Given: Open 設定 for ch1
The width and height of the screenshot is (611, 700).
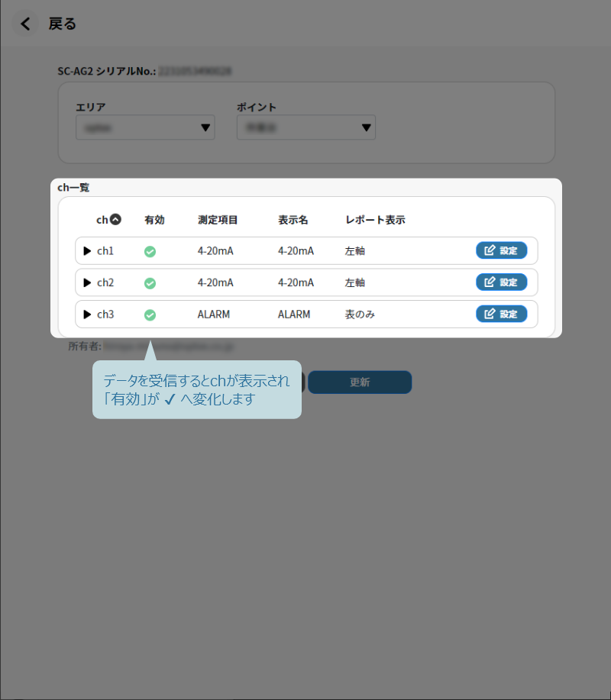Looking at the screenshot, I should (502, 250).
